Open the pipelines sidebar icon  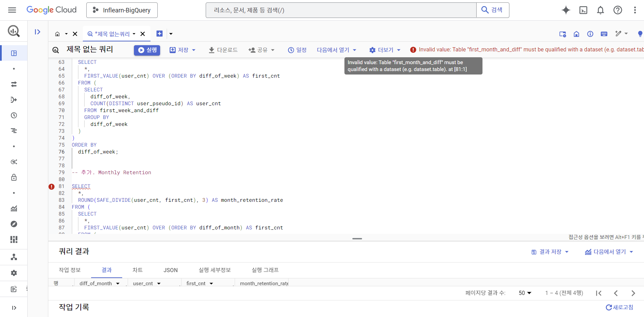(x=14, y=100)
